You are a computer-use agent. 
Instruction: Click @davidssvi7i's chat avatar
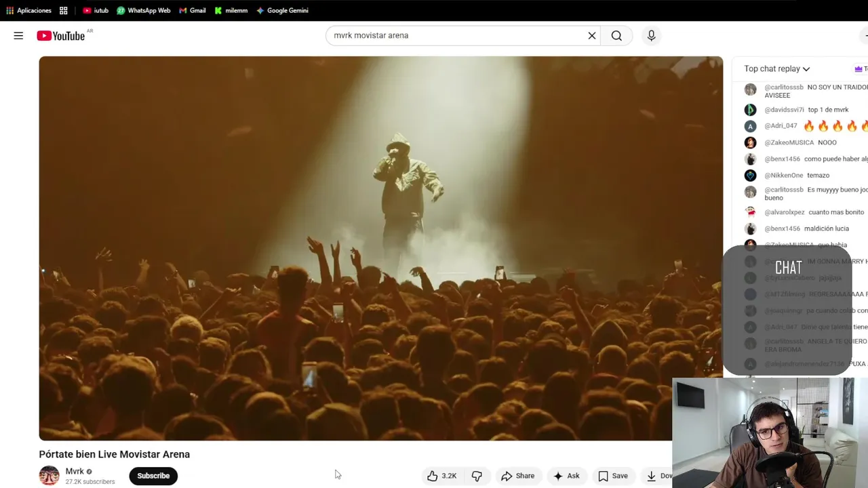(x=750, y=110)
